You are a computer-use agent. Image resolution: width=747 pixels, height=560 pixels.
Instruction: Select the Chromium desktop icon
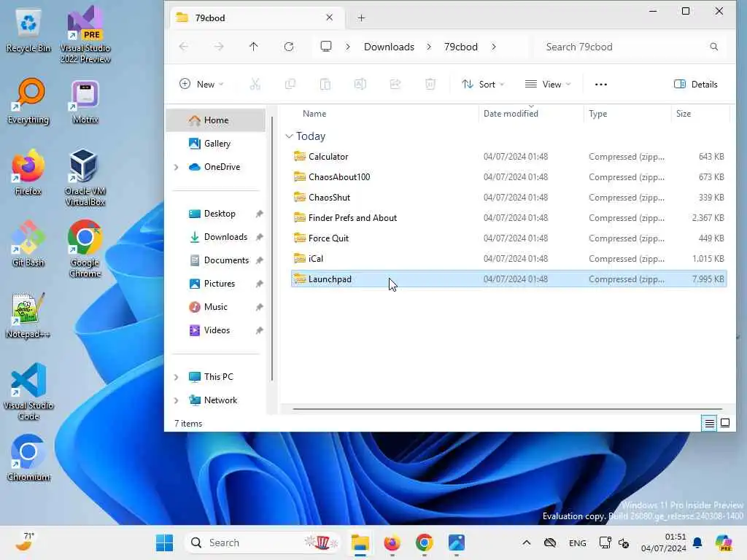point(28,458)
